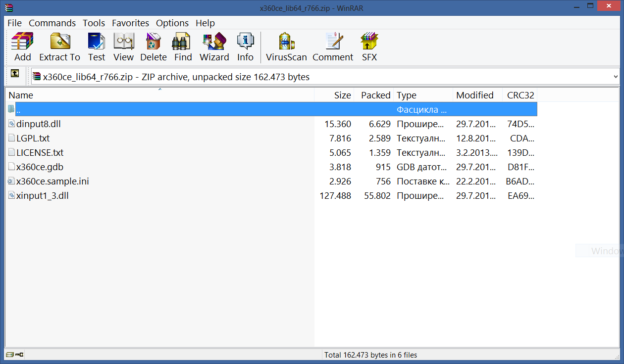624x364 pixels.
Task: Click the packed size value 6.629
Action: (380, 124)
